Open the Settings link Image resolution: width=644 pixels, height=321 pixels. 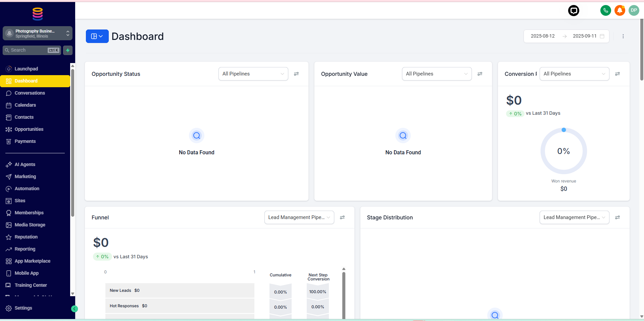pos(23,308)
